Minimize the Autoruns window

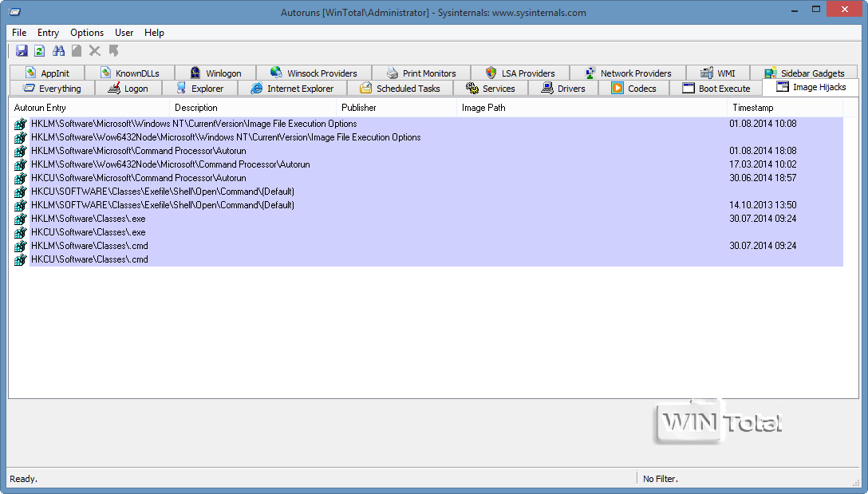click(x=795, y=10)
